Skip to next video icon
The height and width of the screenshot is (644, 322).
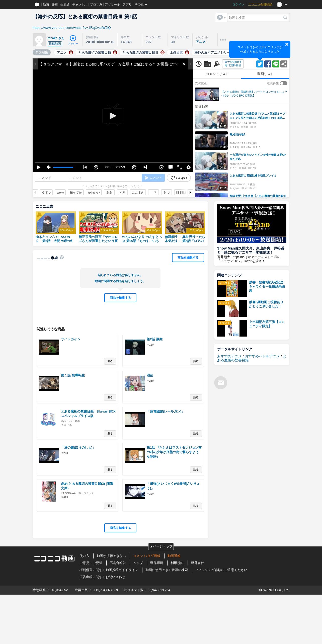tap(145, 167)
